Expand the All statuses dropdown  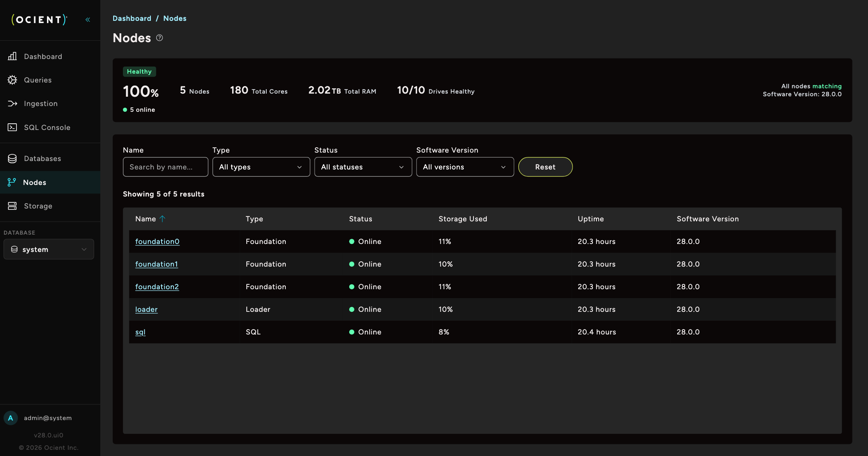[363, 167]
